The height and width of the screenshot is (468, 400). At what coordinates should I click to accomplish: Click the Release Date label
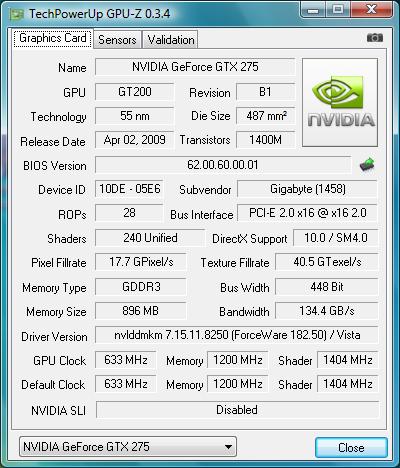click(x=53, y=142)
